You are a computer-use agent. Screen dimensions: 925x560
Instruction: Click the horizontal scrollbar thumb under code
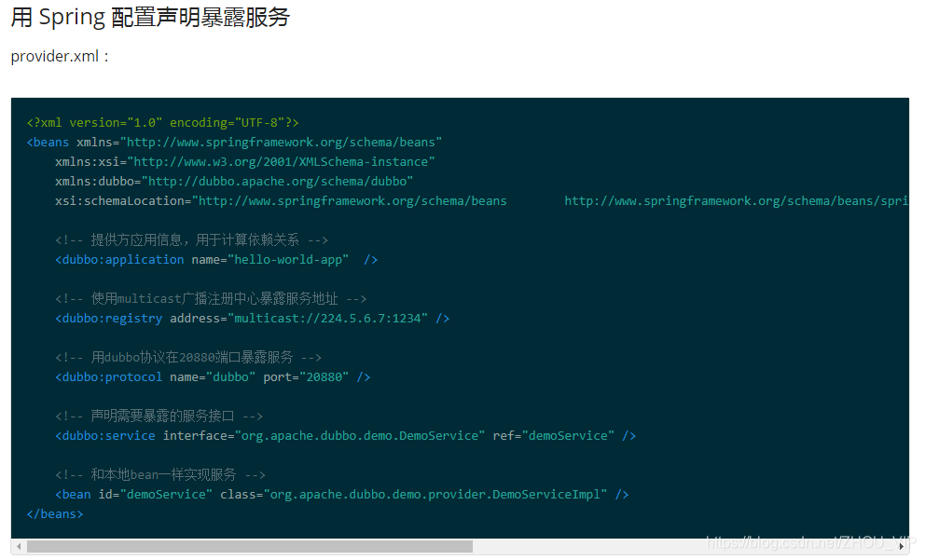250,546
